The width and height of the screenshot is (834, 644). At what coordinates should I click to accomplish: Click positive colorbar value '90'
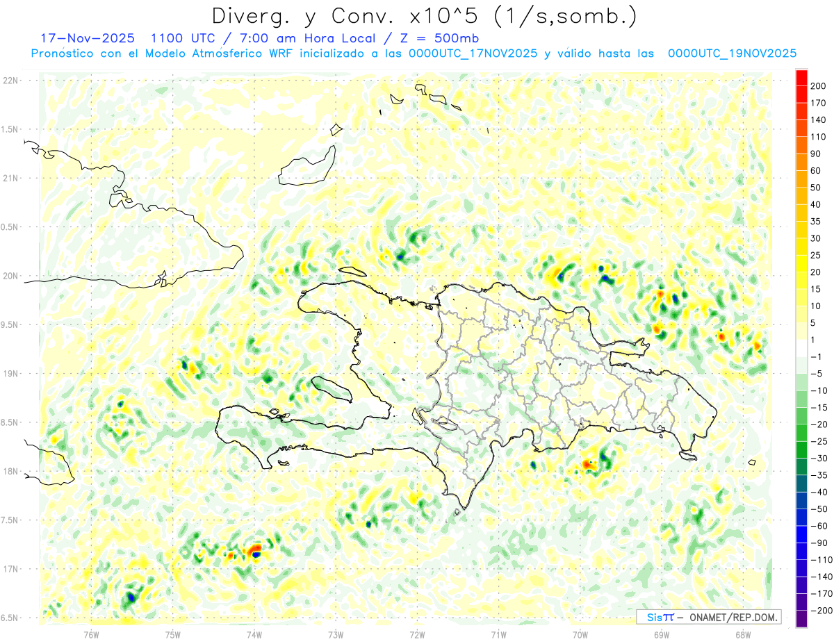(x=817, y=154)
